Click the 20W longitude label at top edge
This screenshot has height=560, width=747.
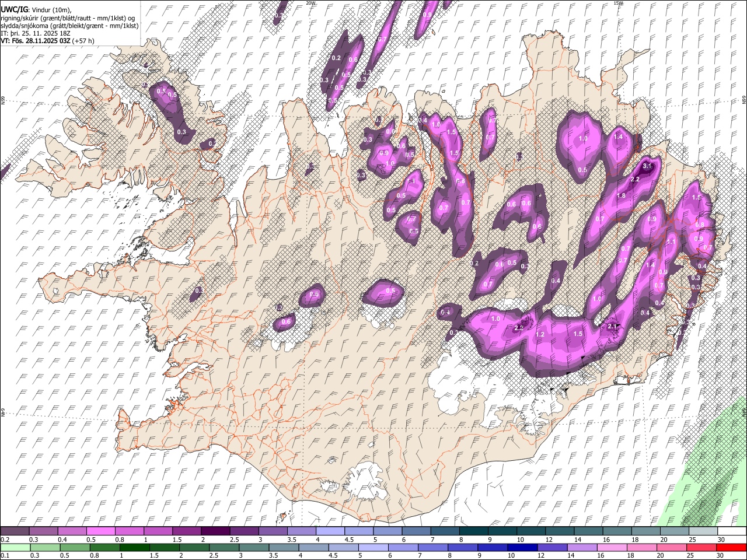[310, 3]
